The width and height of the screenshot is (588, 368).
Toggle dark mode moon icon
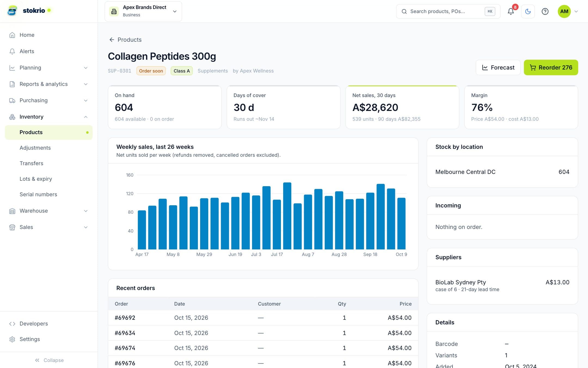(x=528, y=11)
